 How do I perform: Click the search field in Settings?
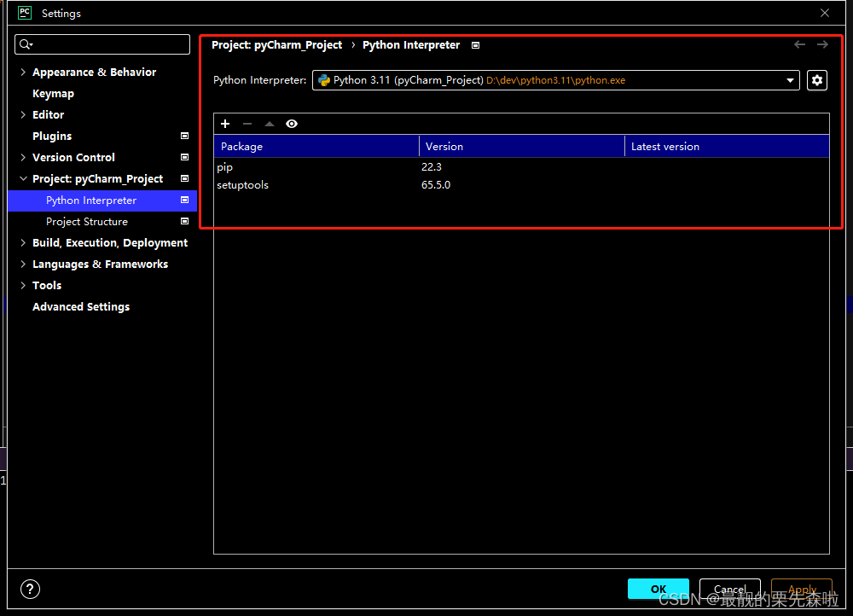pos(102,44)
